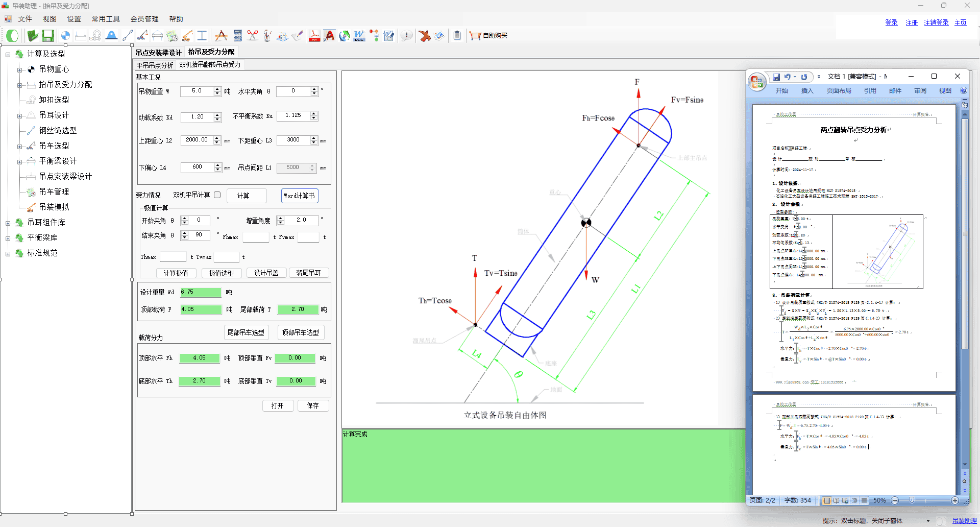The width and height of the screenshot is (980, 527).
Task: Click the 注册 link at top right
Action: (912, 22)
